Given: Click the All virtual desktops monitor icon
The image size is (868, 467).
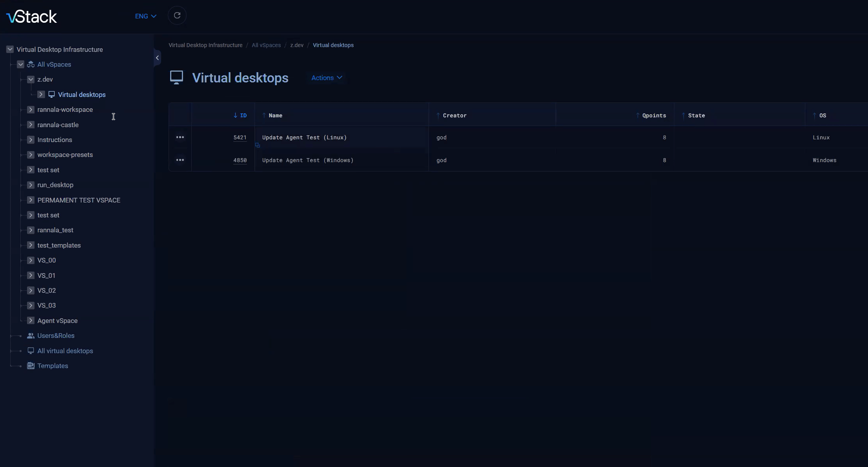Looking at the screenshot, I should (x=31, y=351).
